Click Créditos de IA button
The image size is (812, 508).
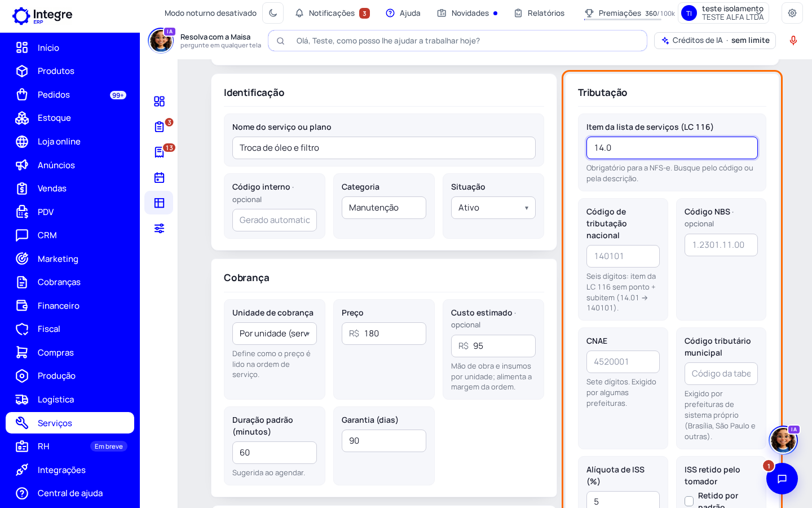click(715, 41)
